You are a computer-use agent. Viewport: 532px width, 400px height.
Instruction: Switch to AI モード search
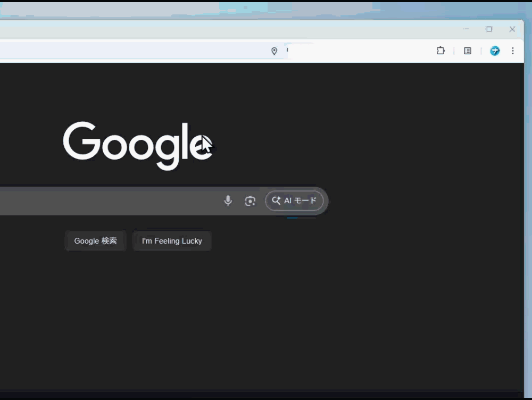click(294, 201)
